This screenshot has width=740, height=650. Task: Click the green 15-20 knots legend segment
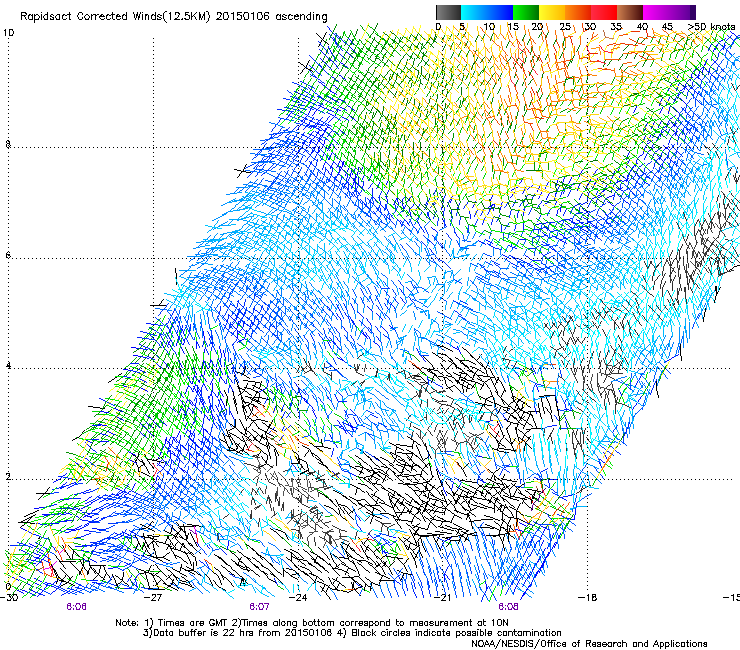526,12
